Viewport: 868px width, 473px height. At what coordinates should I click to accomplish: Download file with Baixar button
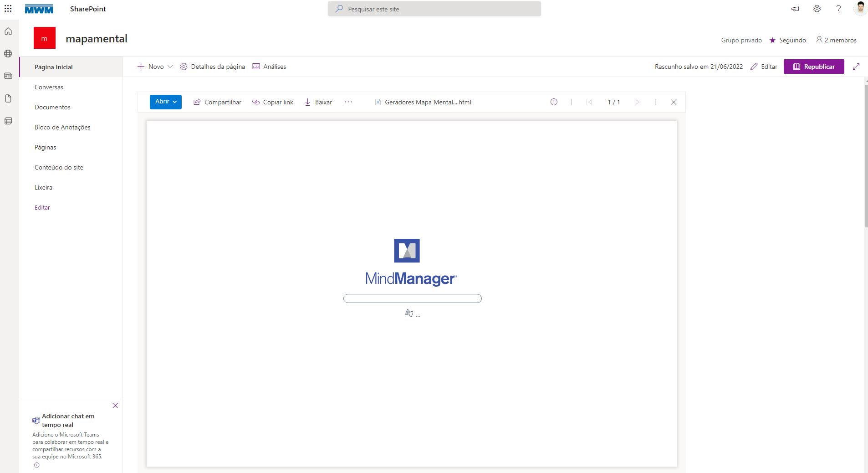318,102
